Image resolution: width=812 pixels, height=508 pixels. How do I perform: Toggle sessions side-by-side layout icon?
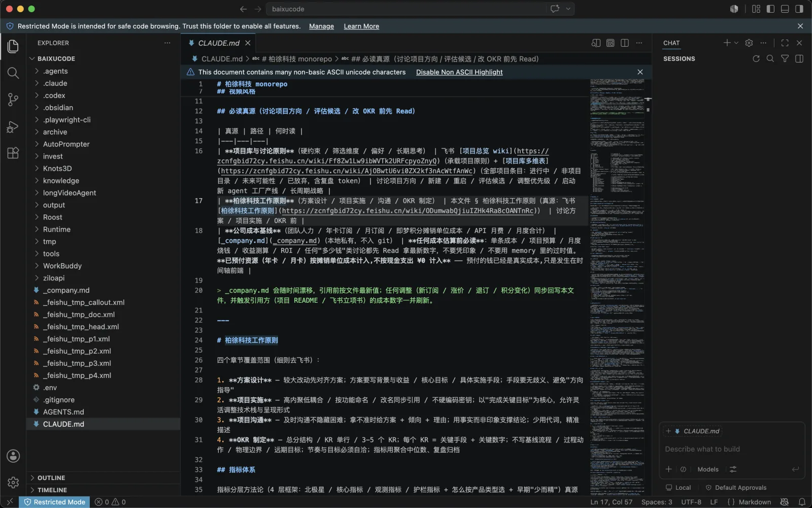coord(799,59)
